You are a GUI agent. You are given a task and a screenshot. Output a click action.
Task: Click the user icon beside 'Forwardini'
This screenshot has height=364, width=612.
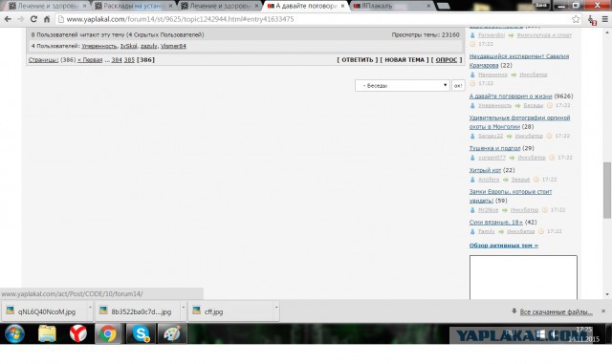(x=472, y=35)
